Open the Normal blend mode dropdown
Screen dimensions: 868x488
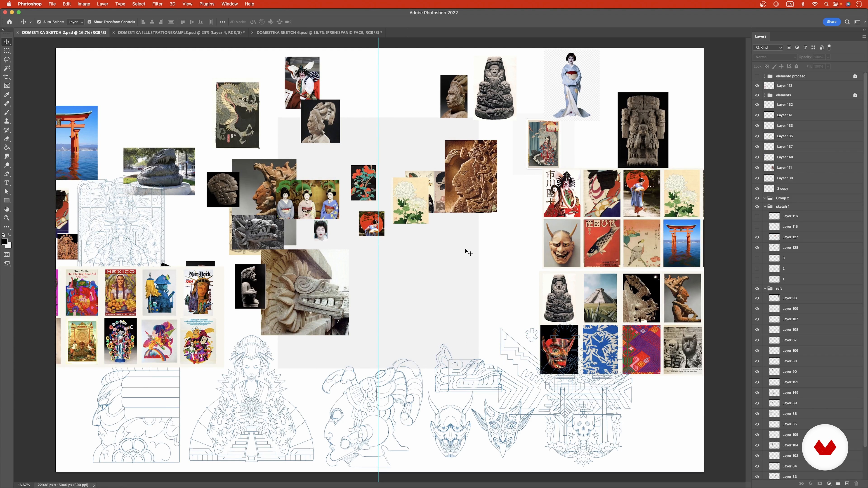[775, 57]
